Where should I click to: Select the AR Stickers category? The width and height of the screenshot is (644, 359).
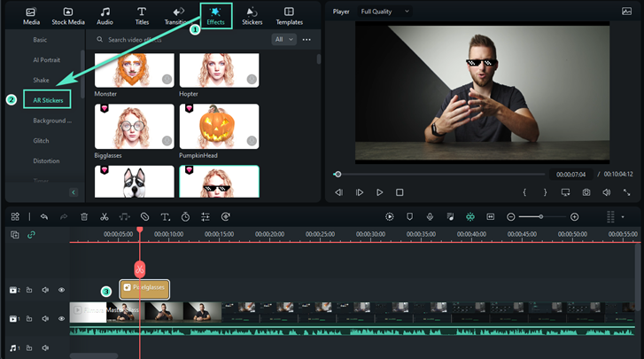48,100
